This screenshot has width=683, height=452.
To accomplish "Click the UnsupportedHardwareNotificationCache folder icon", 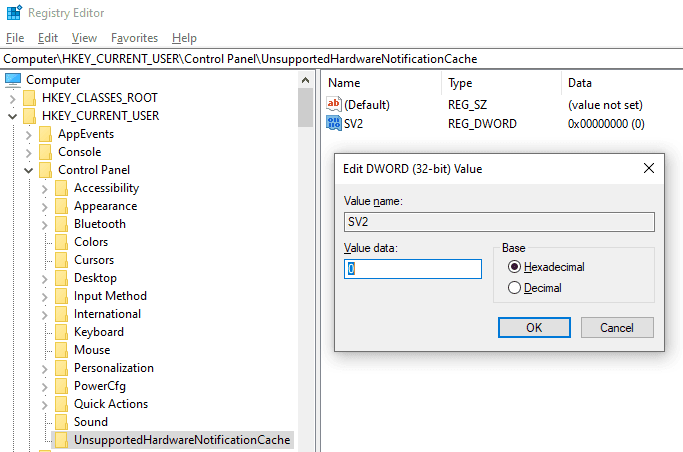I will [61, 440].
